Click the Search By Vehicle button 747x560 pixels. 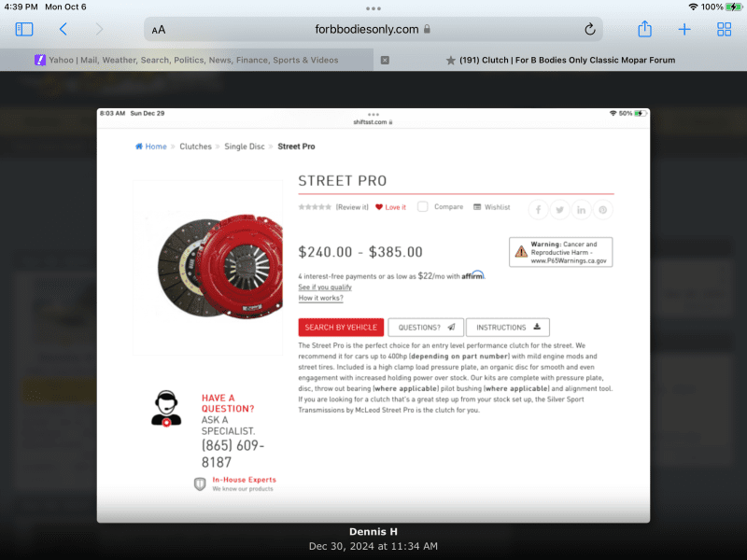pyautogui.click(x=341, y=328)
